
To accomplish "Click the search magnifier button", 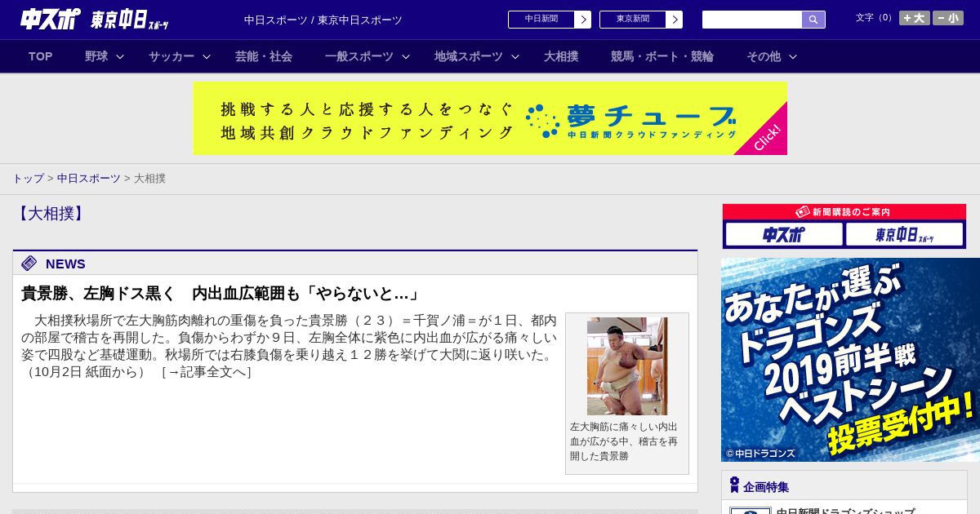I will tap(813, 20).
